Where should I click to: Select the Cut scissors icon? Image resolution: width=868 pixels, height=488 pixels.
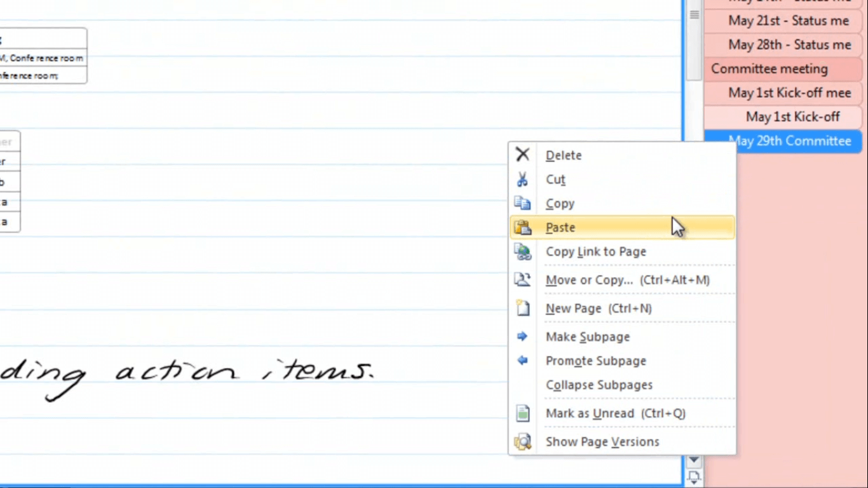tap(522, 179)
